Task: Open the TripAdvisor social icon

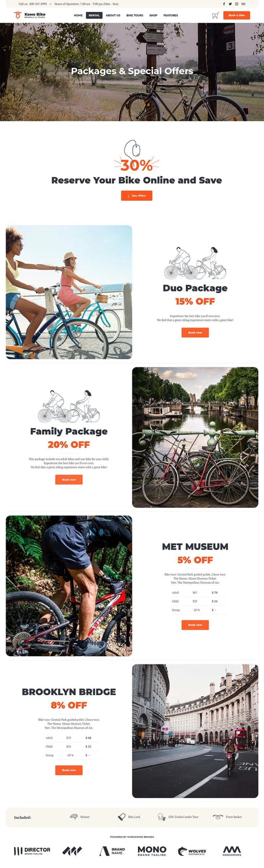Action: coord(243,4)
